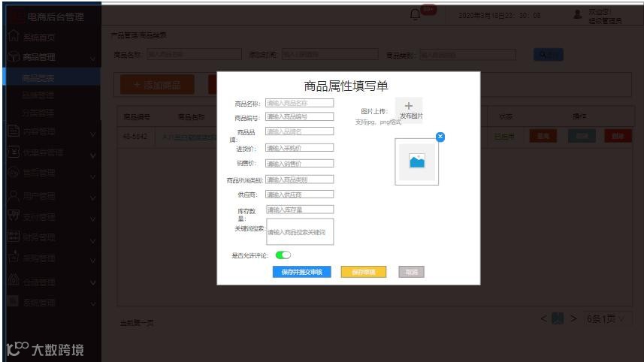Focus the 商品编号 input in dialog
Viewport: 644px width, 362px height.
click(x=299, y=116)
